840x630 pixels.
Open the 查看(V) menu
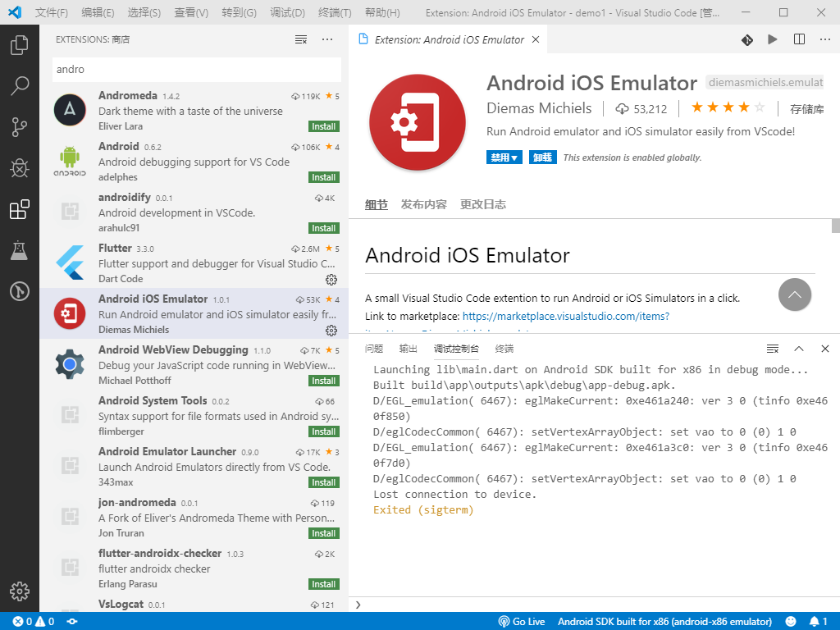click(x=191, y=13)
